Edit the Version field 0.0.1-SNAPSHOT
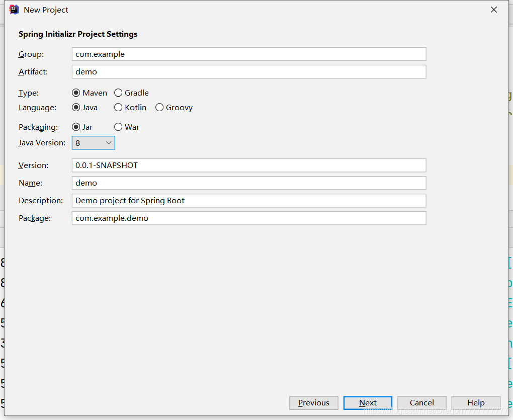The width and height of the screenshot is (513, 420). click(249, 165)
